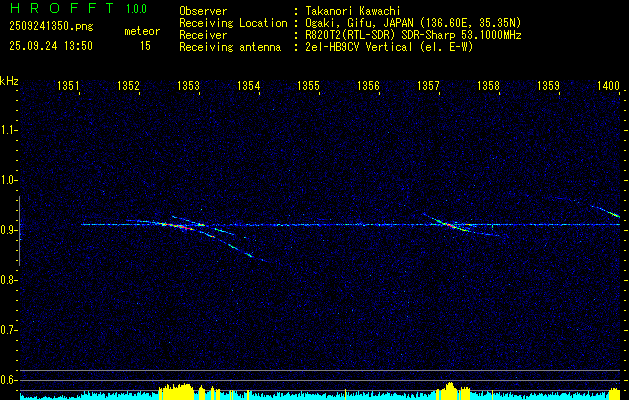
Task: Click the 0.6 frequency axis label
Action: pyautogui.click(x=7, y=380)
